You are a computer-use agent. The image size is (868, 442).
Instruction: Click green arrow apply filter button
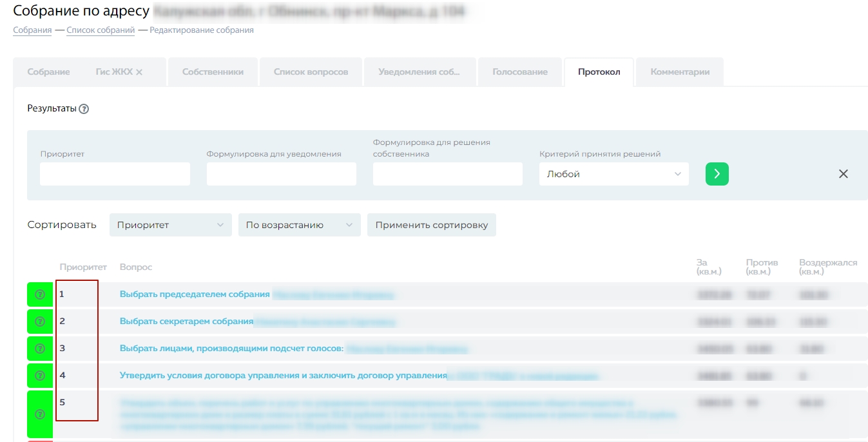point(717,174)
